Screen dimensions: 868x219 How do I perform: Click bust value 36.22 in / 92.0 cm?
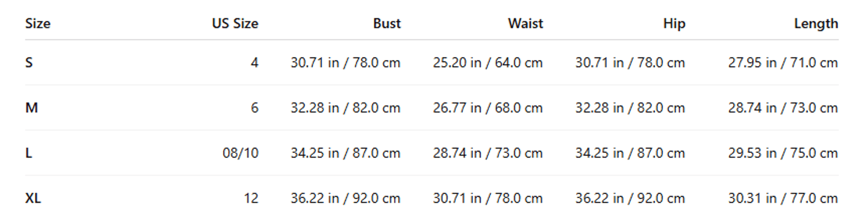pyautogui.click(x=346, y=198)
